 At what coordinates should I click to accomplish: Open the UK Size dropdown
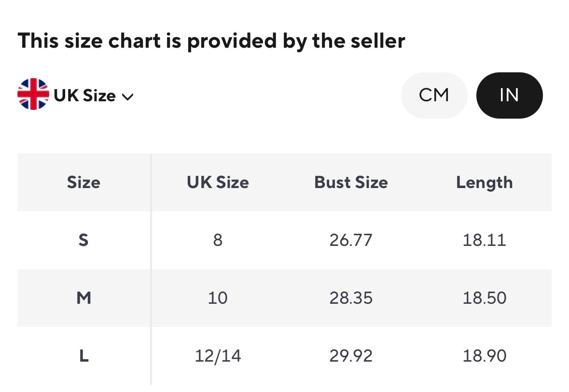click(84, 95)
